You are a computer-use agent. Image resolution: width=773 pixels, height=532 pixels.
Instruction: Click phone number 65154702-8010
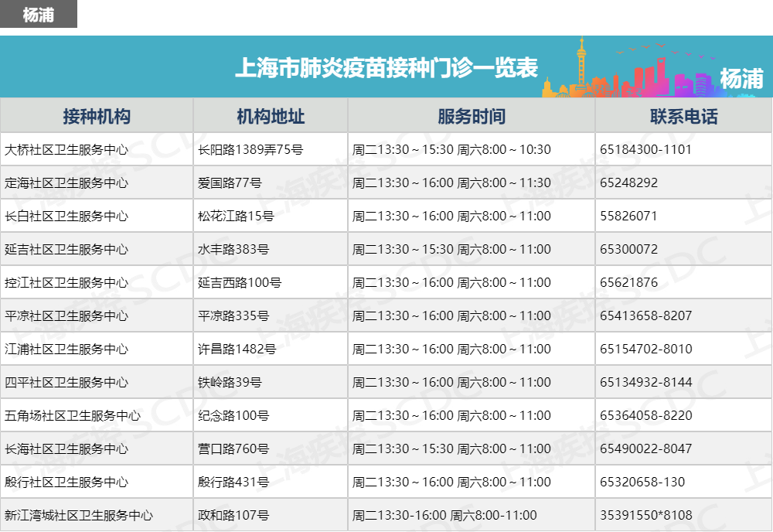pyautogui.click(x=645, y=349)
